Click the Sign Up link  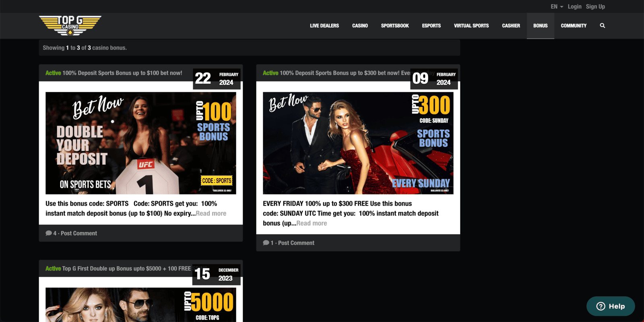(x=595, y=6)
